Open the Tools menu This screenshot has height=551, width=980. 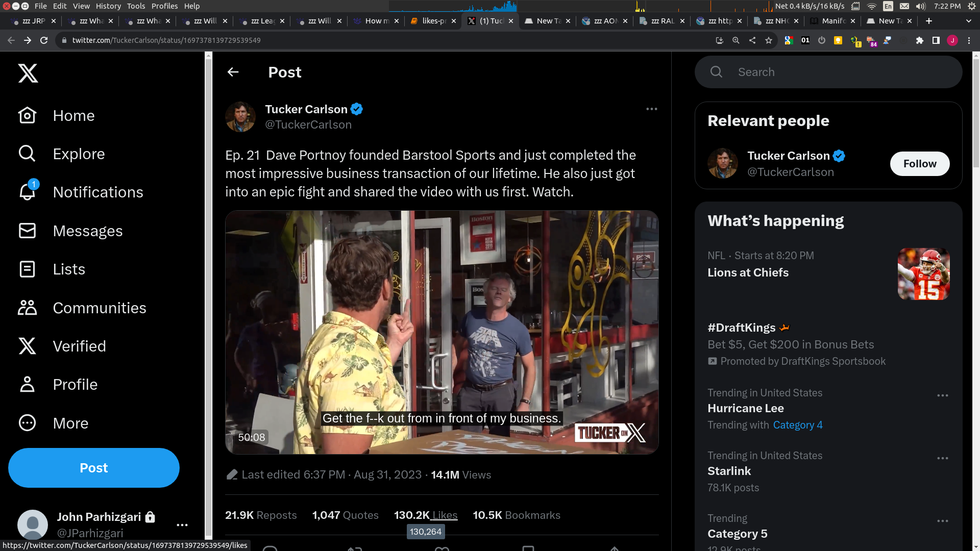coord(136,6)
